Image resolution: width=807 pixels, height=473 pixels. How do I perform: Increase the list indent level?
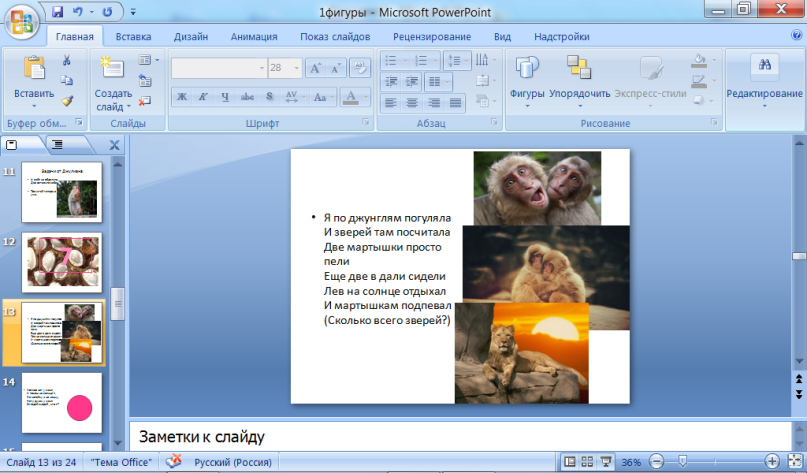click(x=412, y=81)
